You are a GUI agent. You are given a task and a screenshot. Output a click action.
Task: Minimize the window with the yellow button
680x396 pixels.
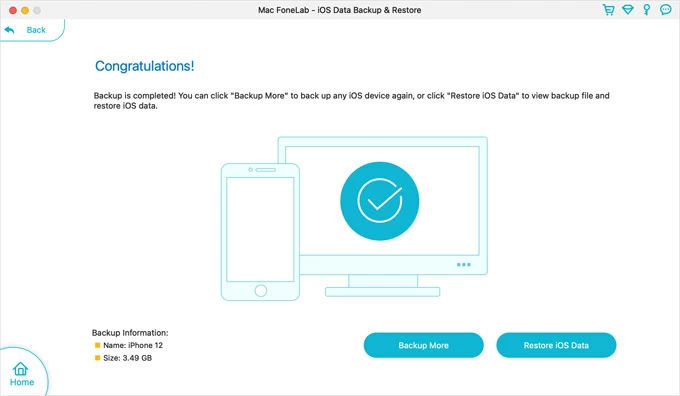pyautogui.click(x=25, y=10)
